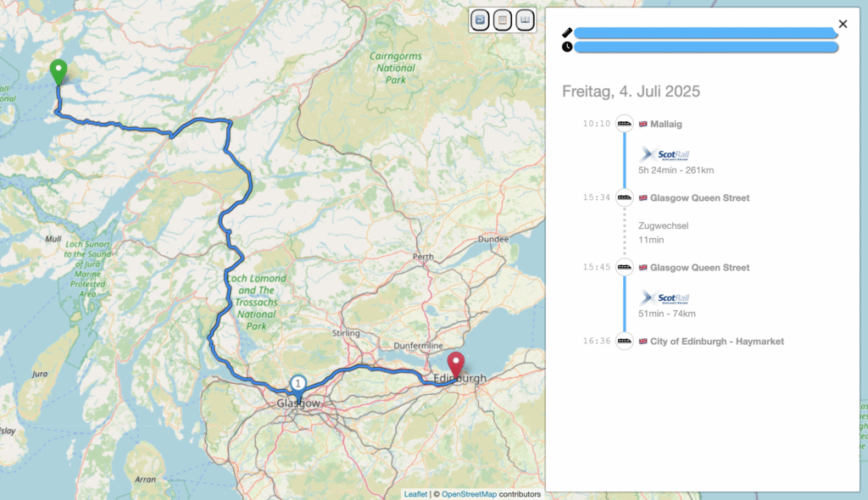Close the itinerary panel
The height and width of the screenshot is (500, 868).
pos(843,25)
